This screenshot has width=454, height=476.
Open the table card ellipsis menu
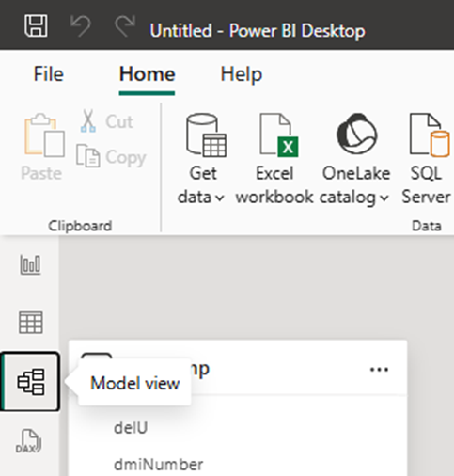pos(379,370)
